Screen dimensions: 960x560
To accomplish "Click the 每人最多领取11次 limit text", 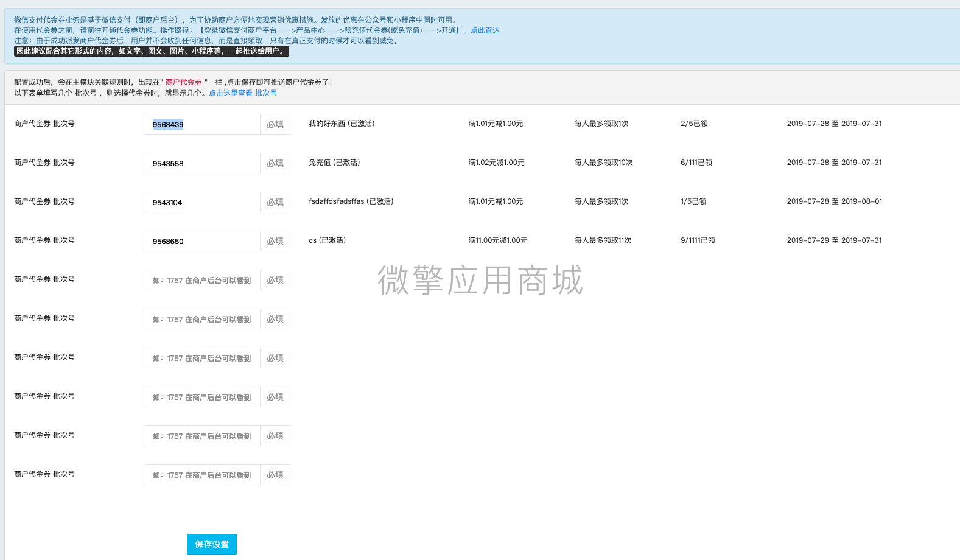I will pos(603,240).
